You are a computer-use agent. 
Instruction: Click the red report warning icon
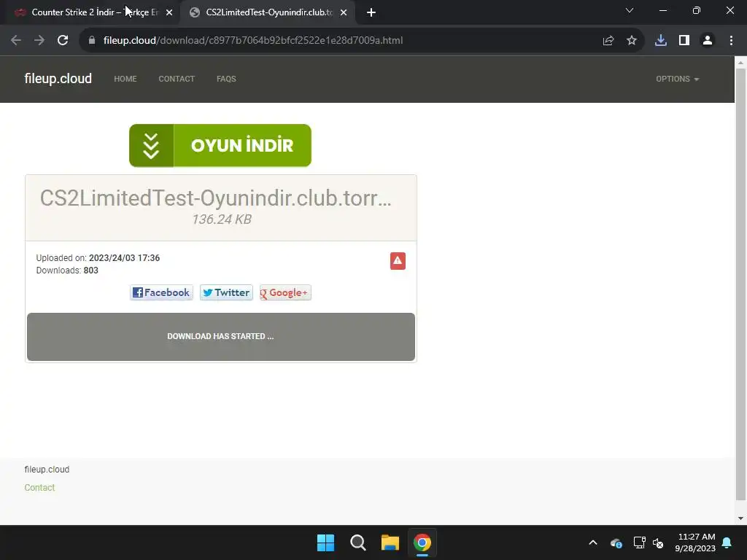point(398,261)
